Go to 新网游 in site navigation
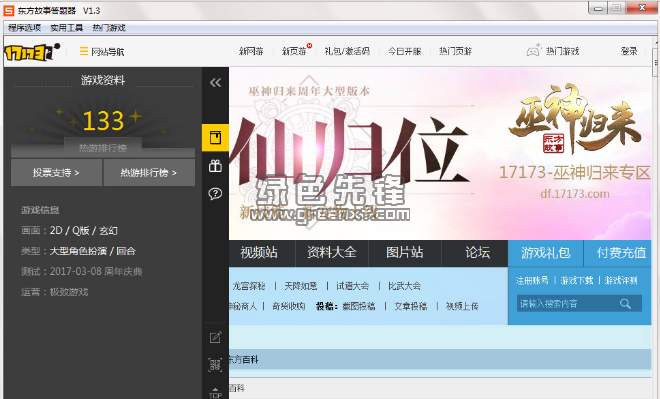The image size is (660, 399). pyautogui.click(x=251, y=51)
